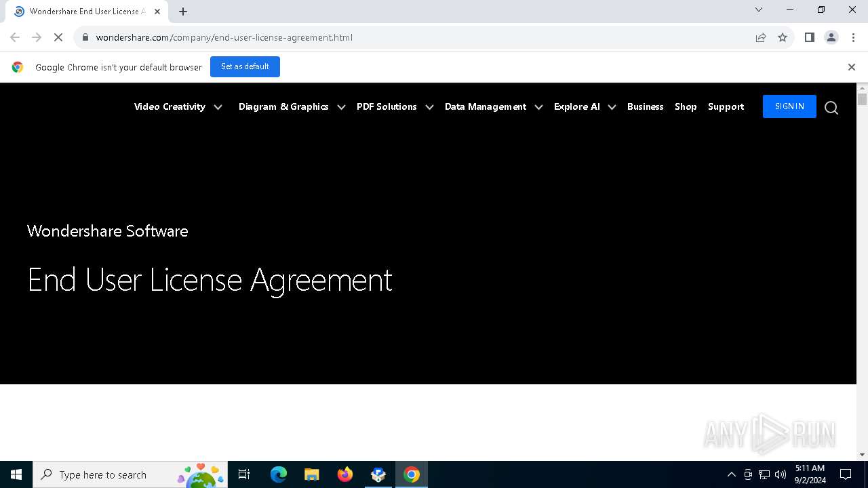The height and width of the screenshot is (488, 868).
Task: Select the Wondershare End User License tab
Action: (85, 12)
